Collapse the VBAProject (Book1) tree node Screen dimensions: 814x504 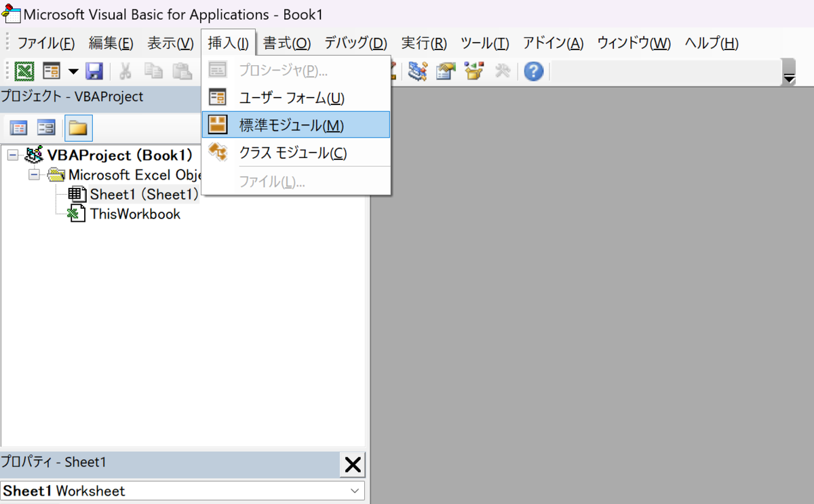(13, 155)
